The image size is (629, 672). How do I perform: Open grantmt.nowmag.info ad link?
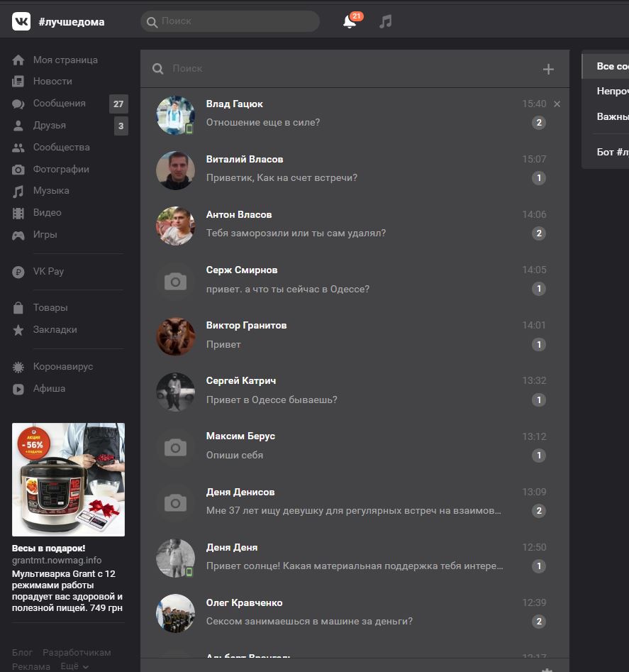57,560
